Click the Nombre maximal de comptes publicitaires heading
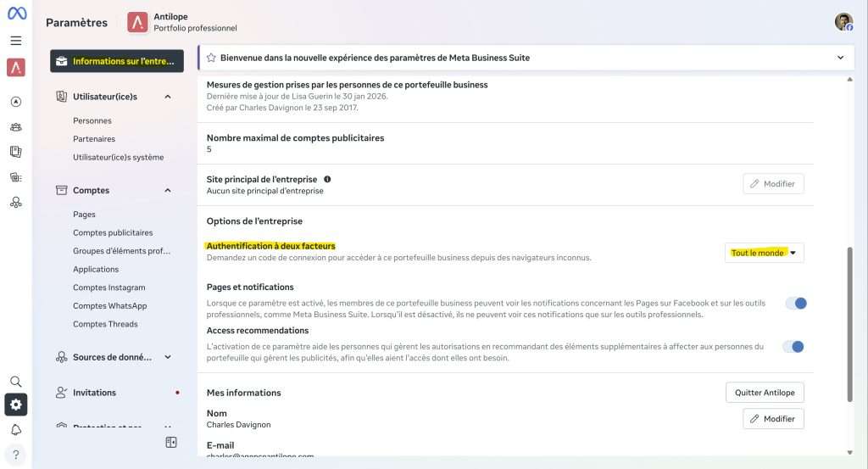Screen dimensions: 868x469 point(295,138)
